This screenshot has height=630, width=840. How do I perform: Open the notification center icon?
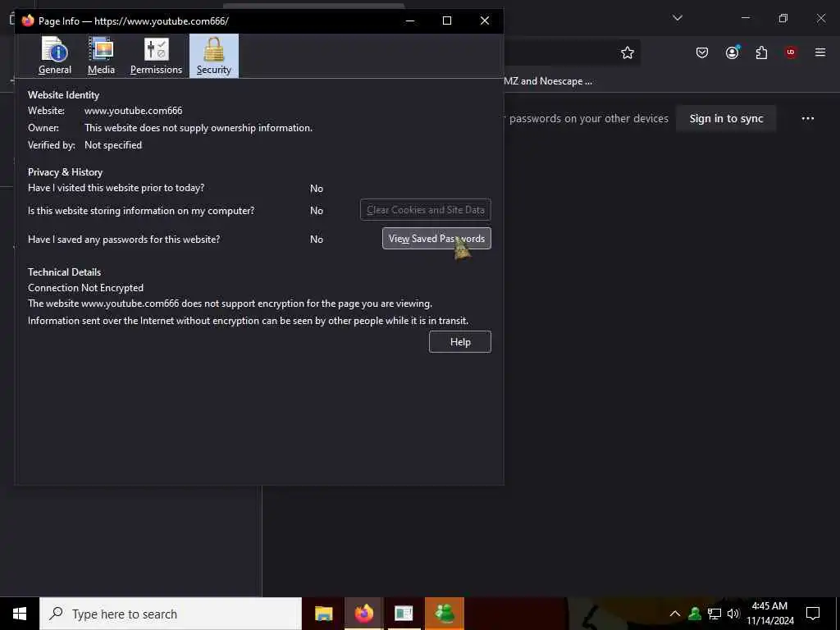coord(813,614)
